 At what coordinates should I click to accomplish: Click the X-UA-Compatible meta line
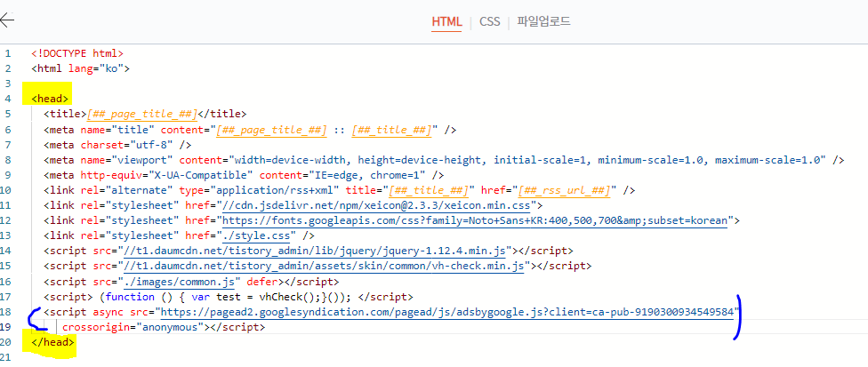click(244, 175)
